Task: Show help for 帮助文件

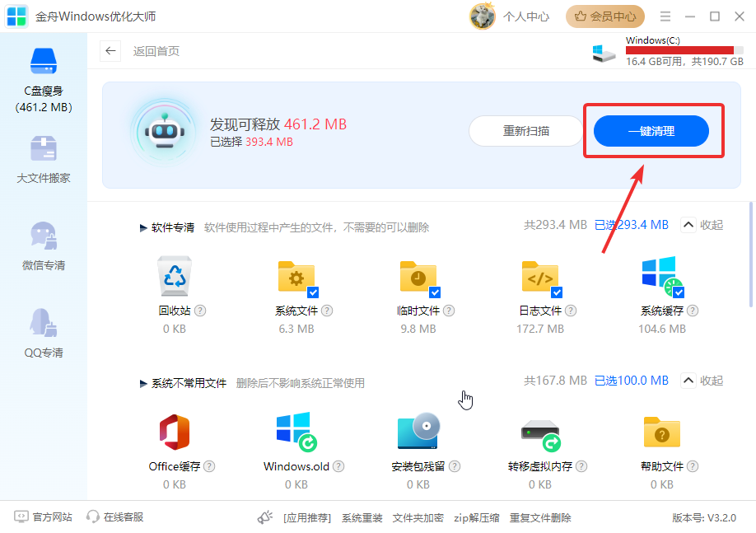Action: [x=693, y=466]
